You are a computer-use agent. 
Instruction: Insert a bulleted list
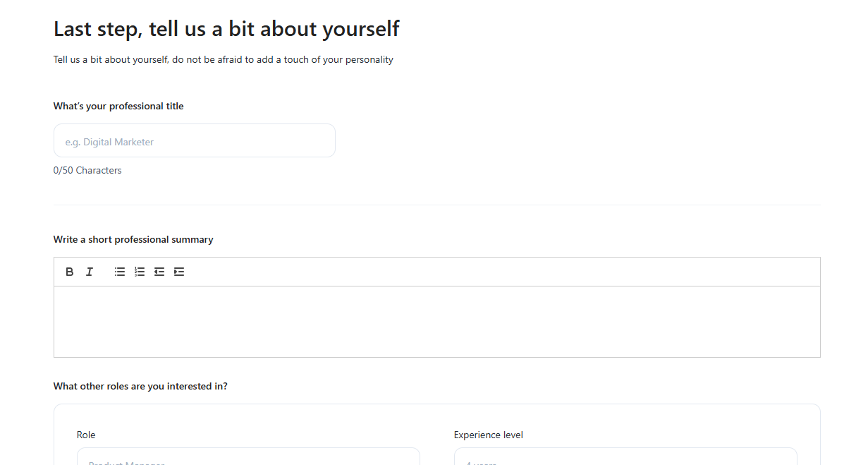(x=120, y=272)
